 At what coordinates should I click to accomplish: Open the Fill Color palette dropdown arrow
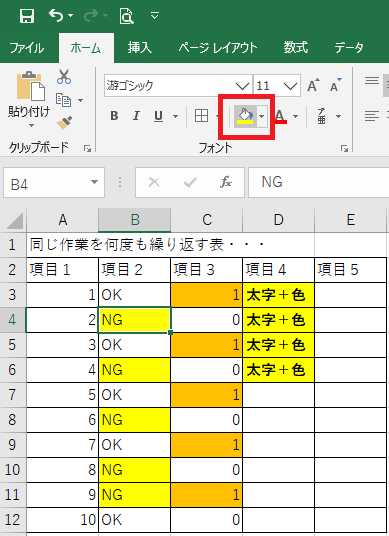261,116
